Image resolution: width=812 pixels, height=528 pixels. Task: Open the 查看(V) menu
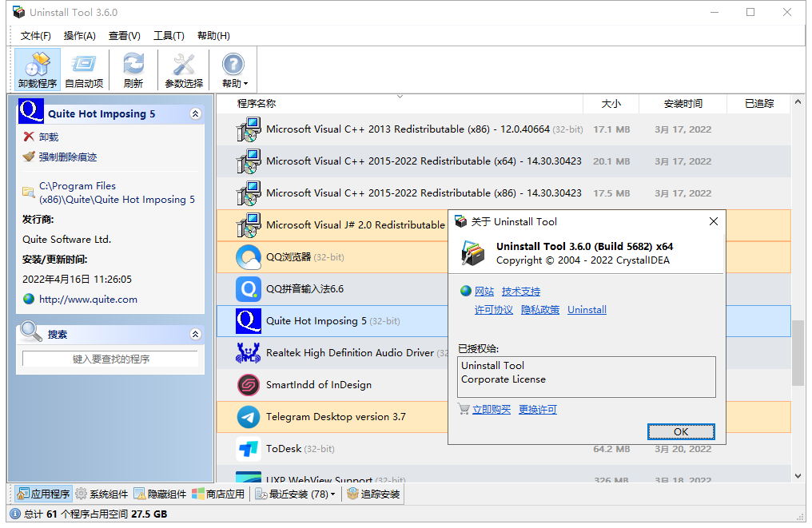tap(125, 36)
